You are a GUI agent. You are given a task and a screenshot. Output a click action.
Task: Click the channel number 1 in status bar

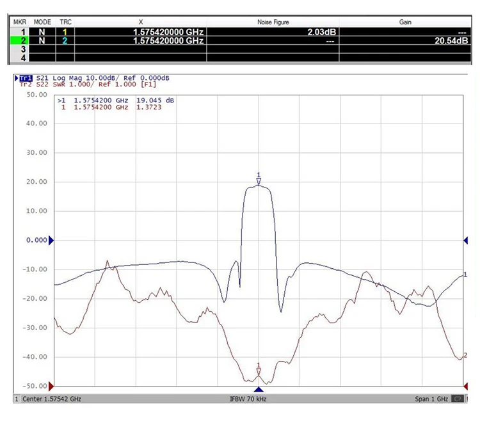click(17, 399)
